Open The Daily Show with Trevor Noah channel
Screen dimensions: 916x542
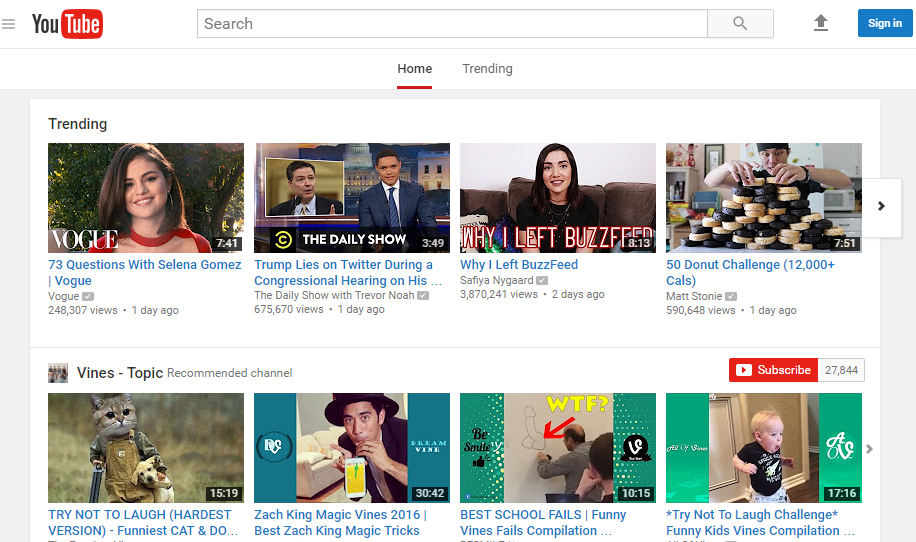coord(334,296)
